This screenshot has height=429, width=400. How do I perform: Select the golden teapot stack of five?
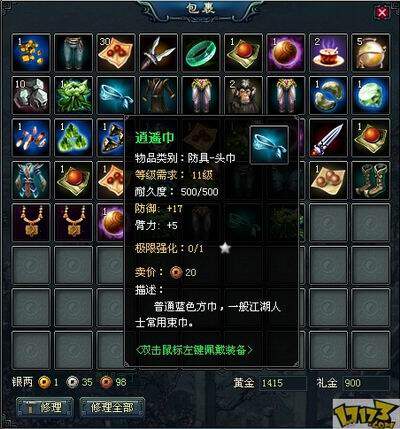tap(371, 53)
